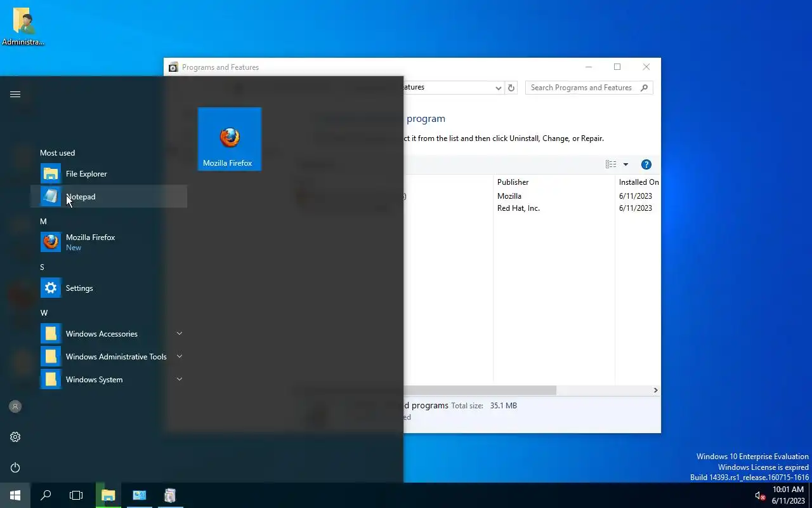Maximize the Programs and Features window
Image resolution: width=812 pixels, height=508 pixels.
(x=617, y=67)
